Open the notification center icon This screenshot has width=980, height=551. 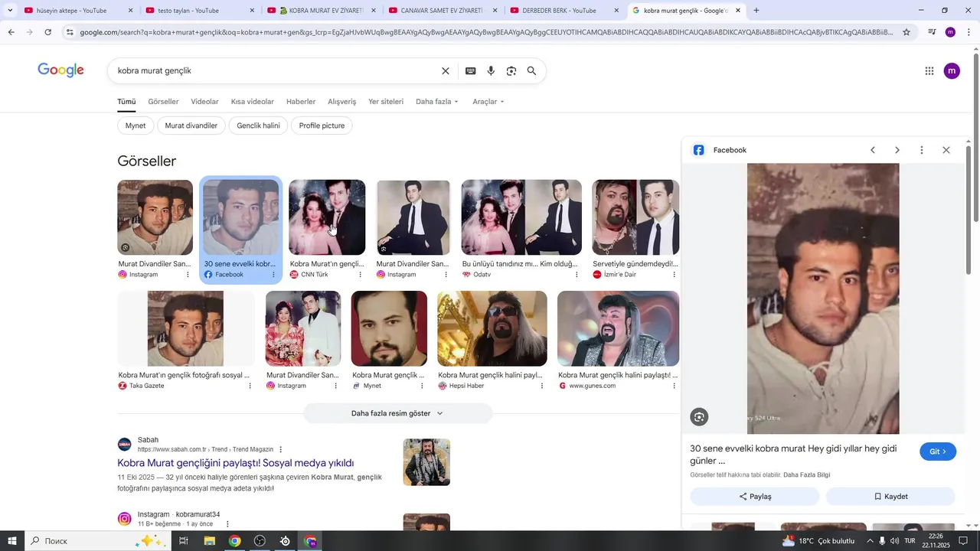(x=963, y=541)
